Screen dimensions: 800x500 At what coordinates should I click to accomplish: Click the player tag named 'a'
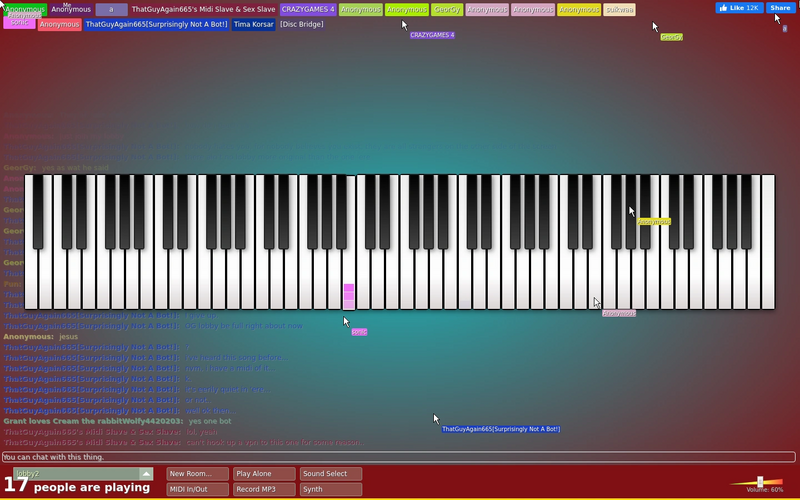point(111,10)
